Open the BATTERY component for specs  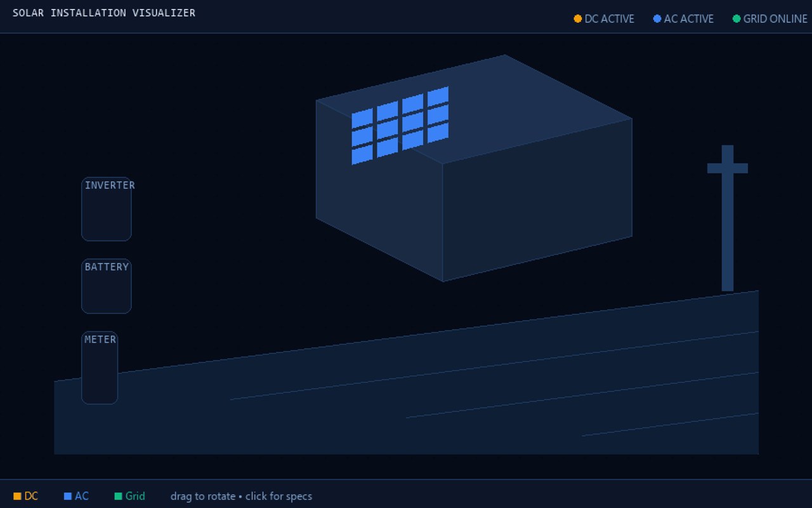[106, 286]
